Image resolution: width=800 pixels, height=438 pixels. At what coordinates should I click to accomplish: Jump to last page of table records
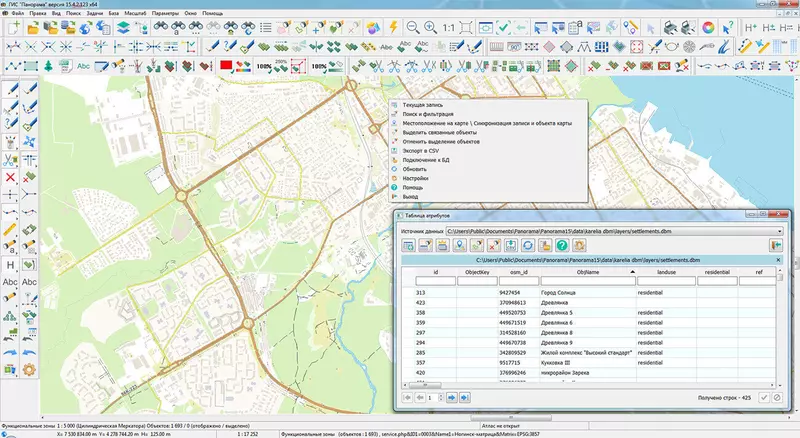coord(465,397)
